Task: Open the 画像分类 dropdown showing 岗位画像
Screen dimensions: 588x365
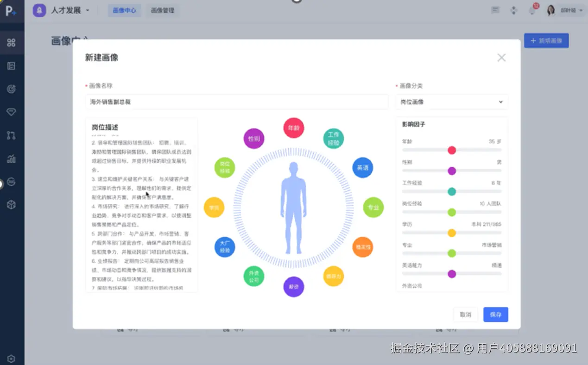Action: pyautogui.click(x=452, y=102)
